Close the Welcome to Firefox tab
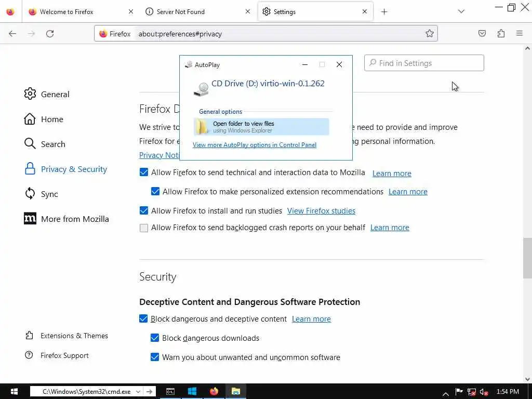Screen dimensions: 532x399 click(131, 11)
